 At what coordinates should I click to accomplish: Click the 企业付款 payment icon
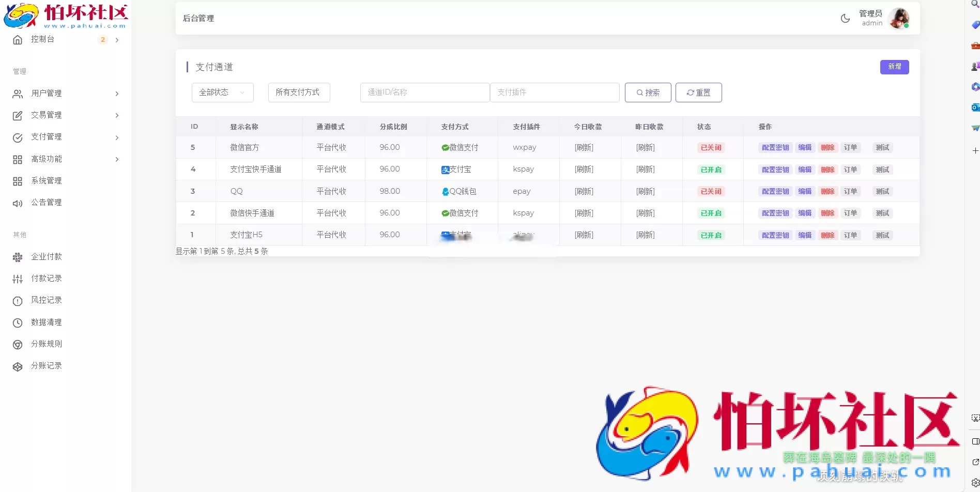(x=17, y=256)
